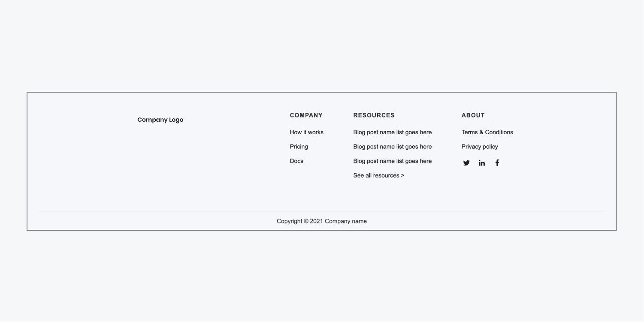Open the Terms & Conditions link
This screenshot has width=644, height=322.
coord(487,132)
